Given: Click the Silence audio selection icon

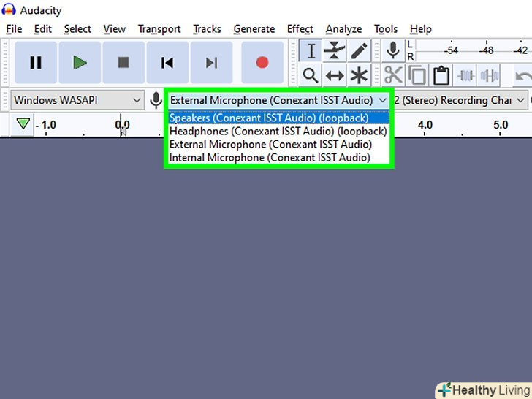Looking at the screenshot, I should pyautogui.click(x=489, y=75).
